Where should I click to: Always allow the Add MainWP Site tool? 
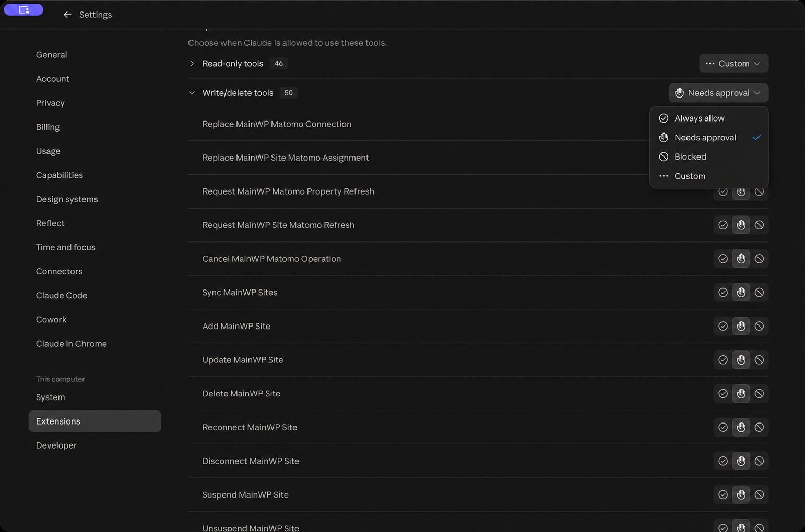tap(723, 326)
